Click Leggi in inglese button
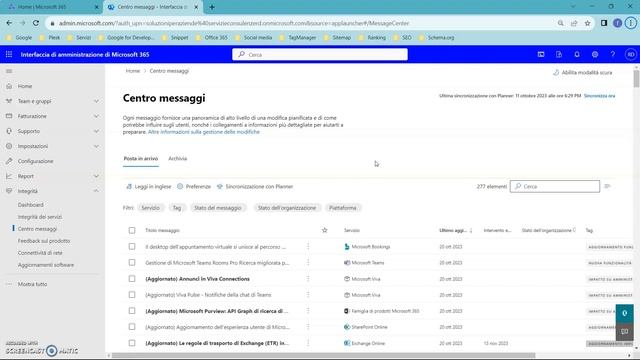This screenshot has height=360, width=640. pos(149,186)
